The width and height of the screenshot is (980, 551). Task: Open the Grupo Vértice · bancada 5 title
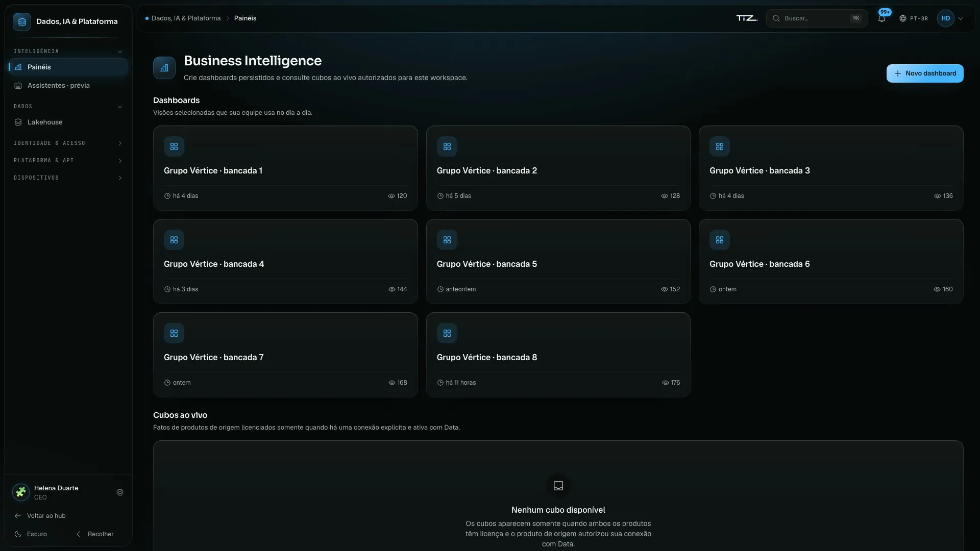coord(487,264)
